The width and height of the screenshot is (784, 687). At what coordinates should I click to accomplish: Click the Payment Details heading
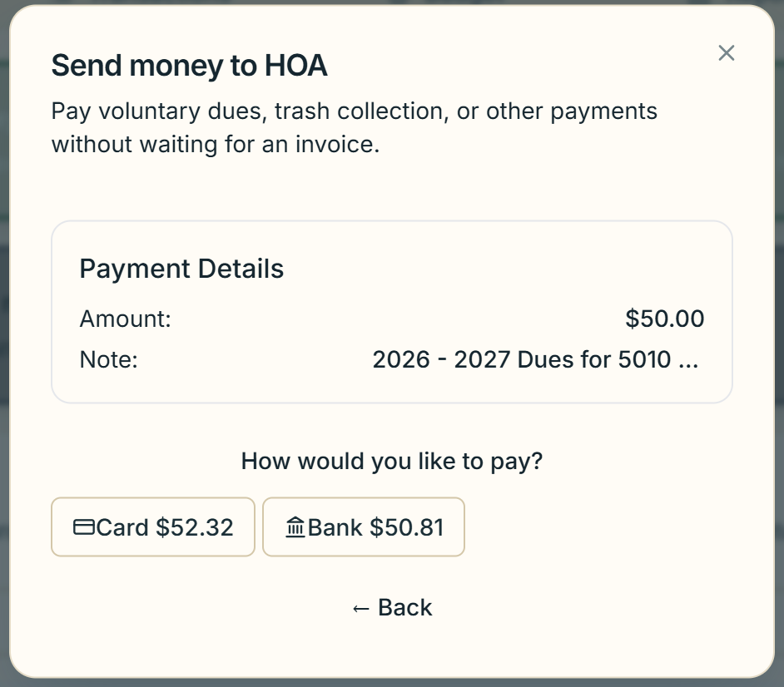181,269
